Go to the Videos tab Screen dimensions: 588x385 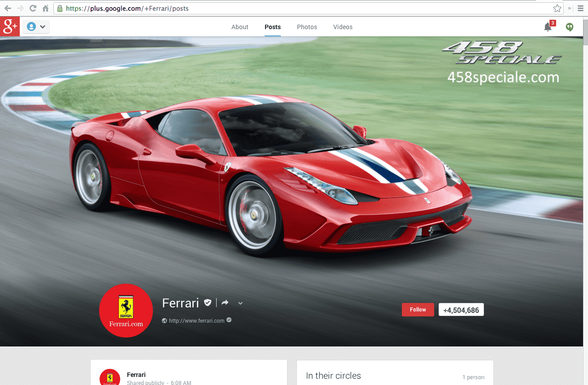[x=343, y=27]
